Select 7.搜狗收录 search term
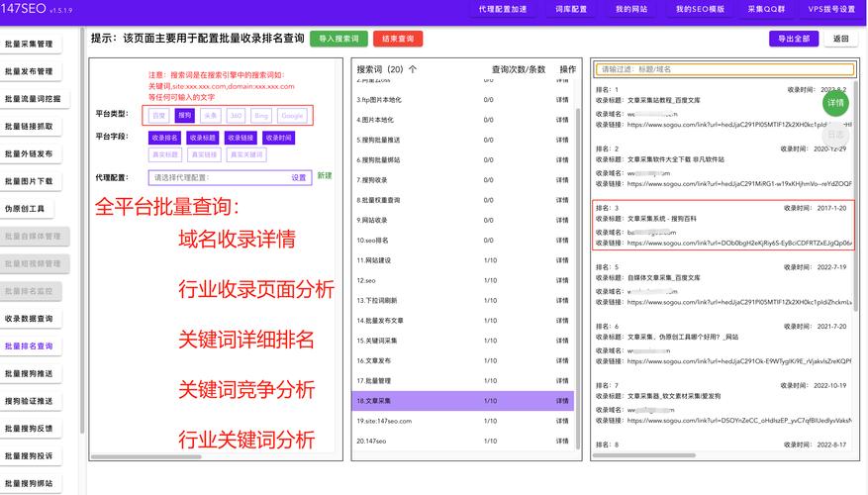The width and height of the screenshot is (868, 495). point(463,180)
